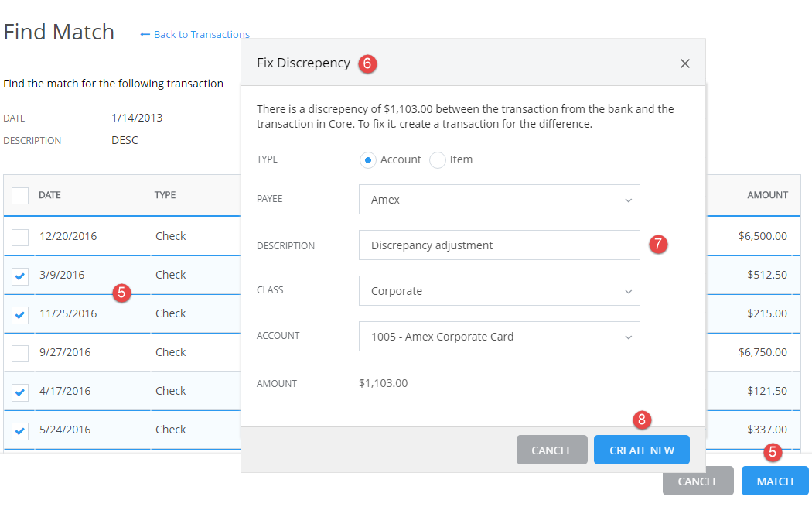Click the Create New button
The image size is (812, 507).
pos(641,449)
